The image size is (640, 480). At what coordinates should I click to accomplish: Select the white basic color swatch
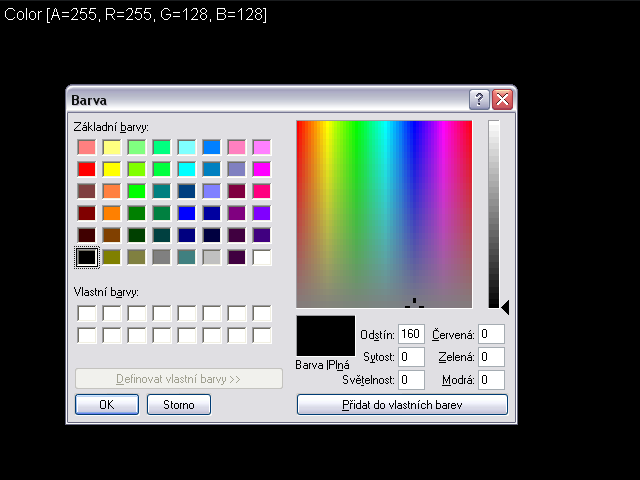(x=262, y=257)
